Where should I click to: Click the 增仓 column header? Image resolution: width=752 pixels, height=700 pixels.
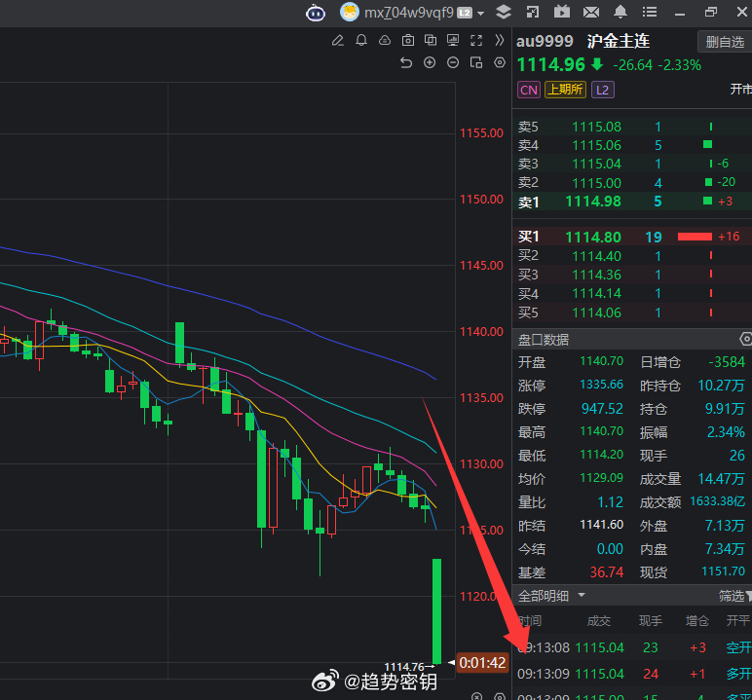tap(697, 621)
